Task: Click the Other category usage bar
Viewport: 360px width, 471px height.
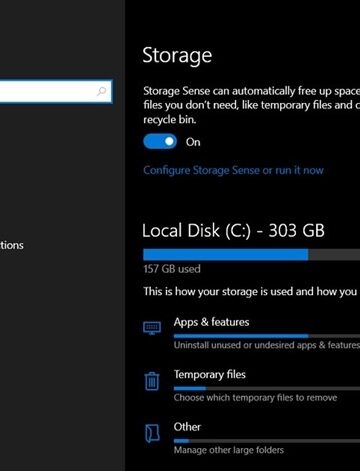Action: coord(267,441)
